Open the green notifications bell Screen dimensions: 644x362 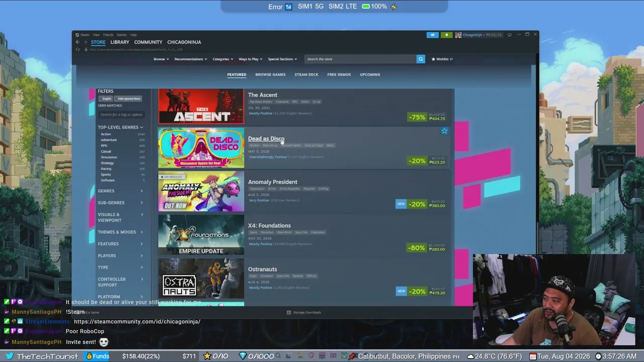[446, 35]
